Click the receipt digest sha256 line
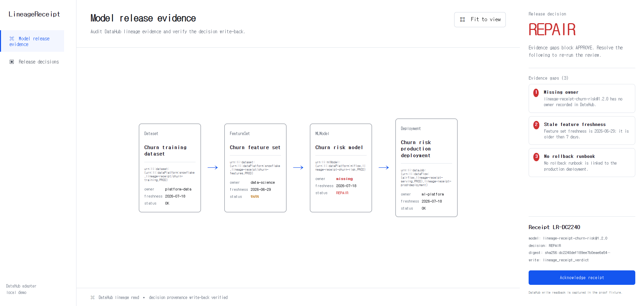The height and width of the screenshot is (306, 644). tap(569, 253)
